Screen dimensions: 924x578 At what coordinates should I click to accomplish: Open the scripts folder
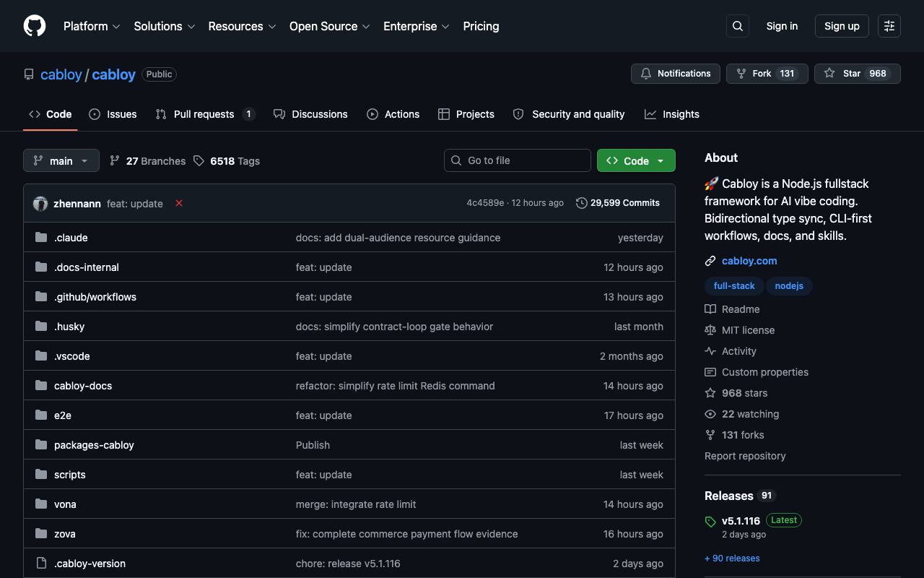tap(70, 475)
